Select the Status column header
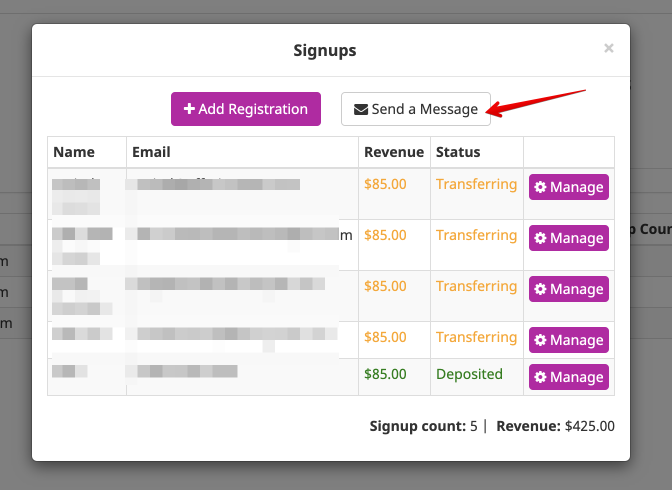 pos(458,152)
